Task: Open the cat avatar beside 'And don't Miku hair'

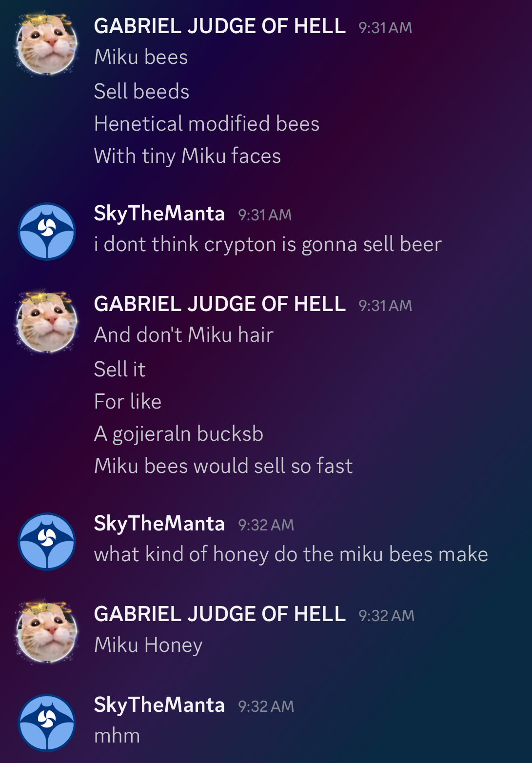Action: tap(47, 322)
